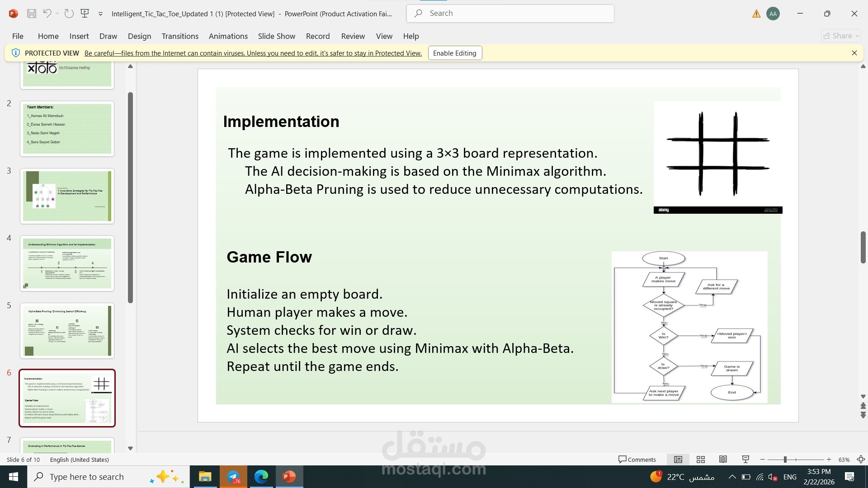
Task: Open Reading View from the status bar
Action: (x=722, y=459)
